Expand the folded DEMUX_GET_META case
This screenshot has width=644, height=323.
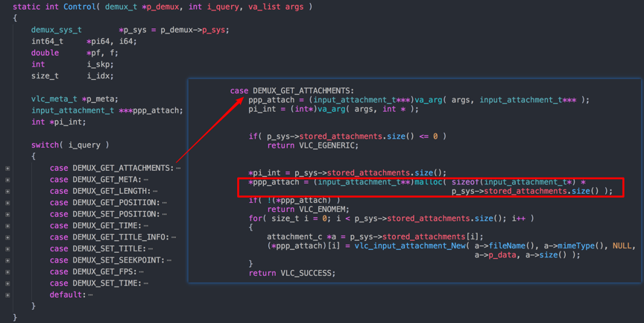pos(7,180)
